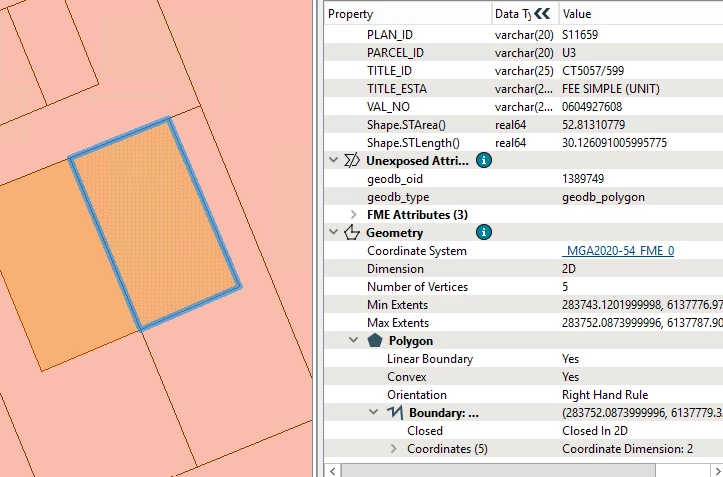Click the area value 52.81310779
723x477 pixels.
point(593,125)
